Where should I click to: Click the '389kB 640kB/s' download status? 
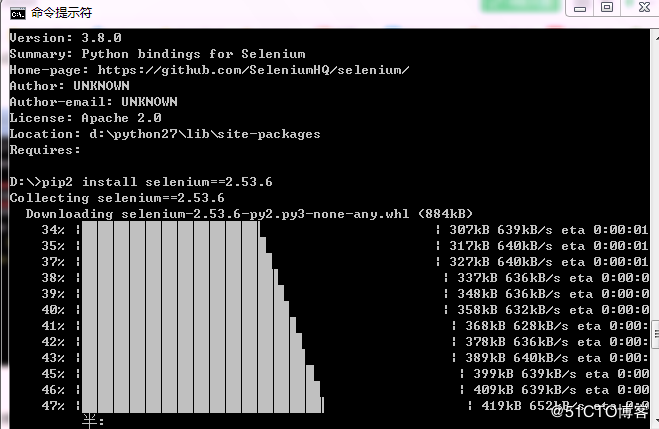pos(517,358)
